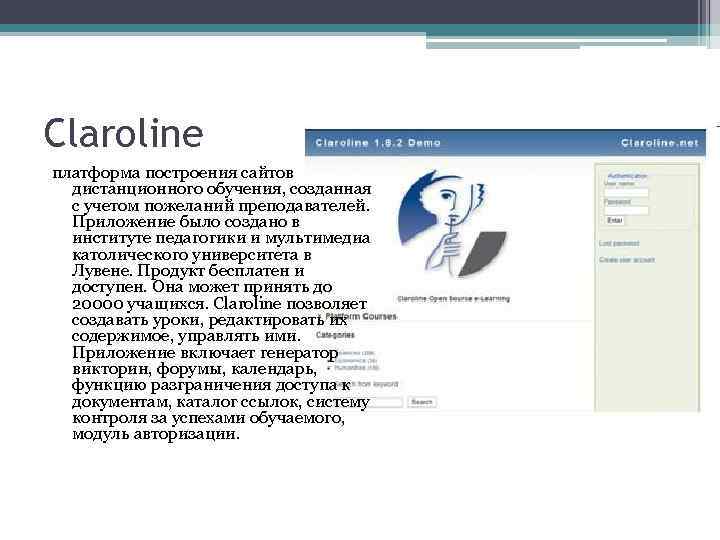Click the User name input field
This screenshot has width=720, height=540.
[626, 192]
